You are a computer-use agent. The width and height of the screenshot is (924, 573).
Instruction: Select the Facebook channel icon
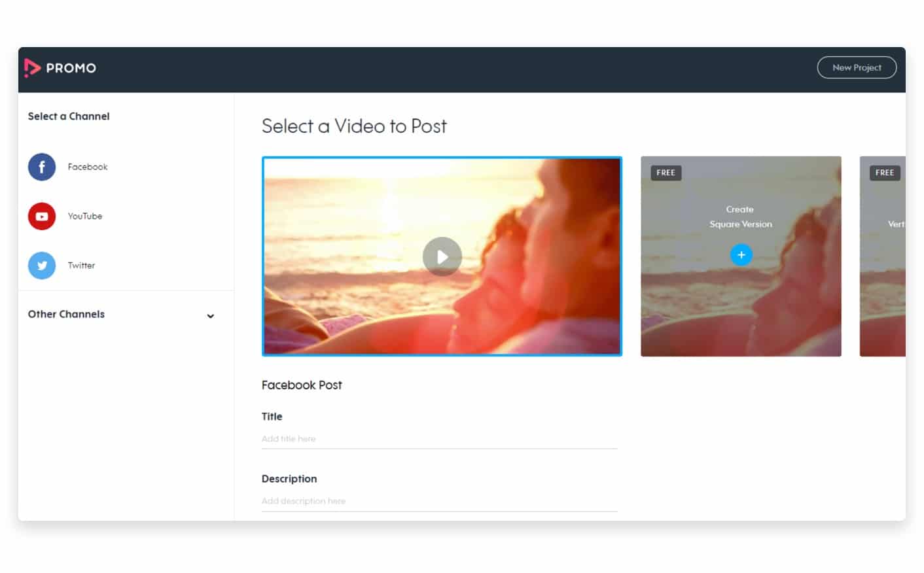coord(42,167)
